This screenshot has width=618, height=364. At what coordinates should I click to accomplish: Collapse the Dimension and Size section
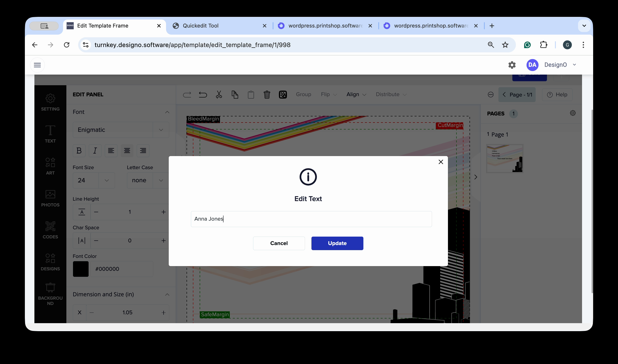167,294
